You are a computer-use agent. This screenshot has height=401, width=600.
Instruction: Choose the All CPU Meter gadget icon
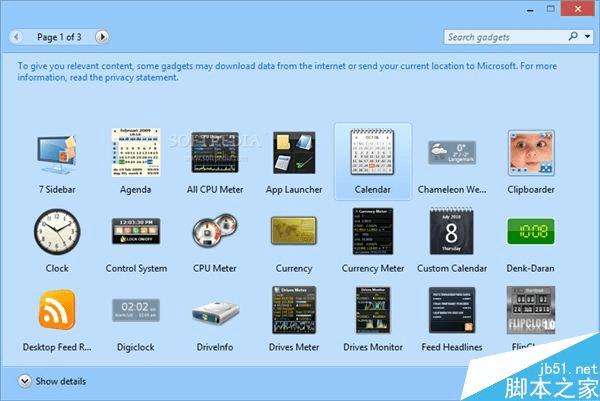[215, 152]
